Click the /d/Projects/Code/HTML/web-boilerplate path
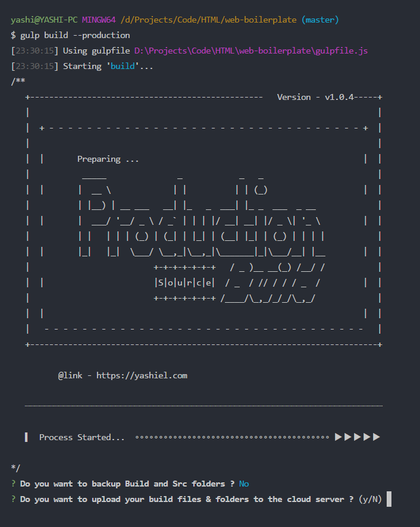Viewport: 420px width, 527px height. pos(208,20)
